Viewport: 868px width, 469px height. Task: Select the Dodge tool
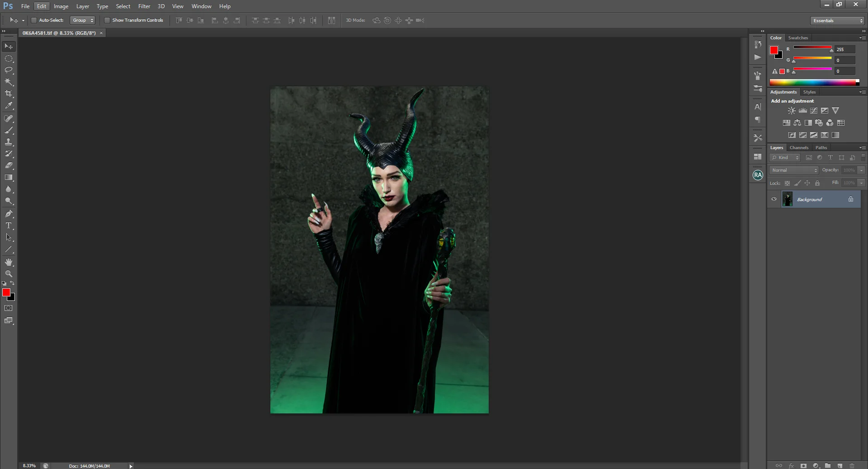pyautogui.click(x=9, y=201)
